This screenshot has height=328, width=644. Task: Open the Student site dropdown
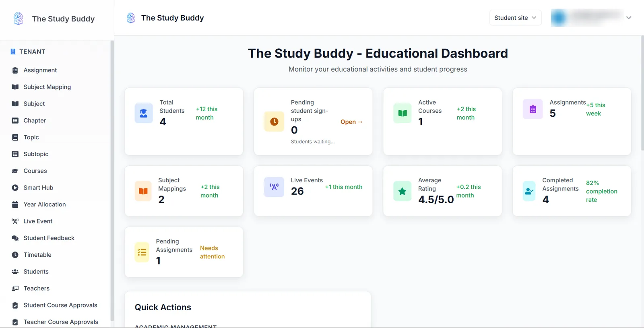(x=515, y=18)
